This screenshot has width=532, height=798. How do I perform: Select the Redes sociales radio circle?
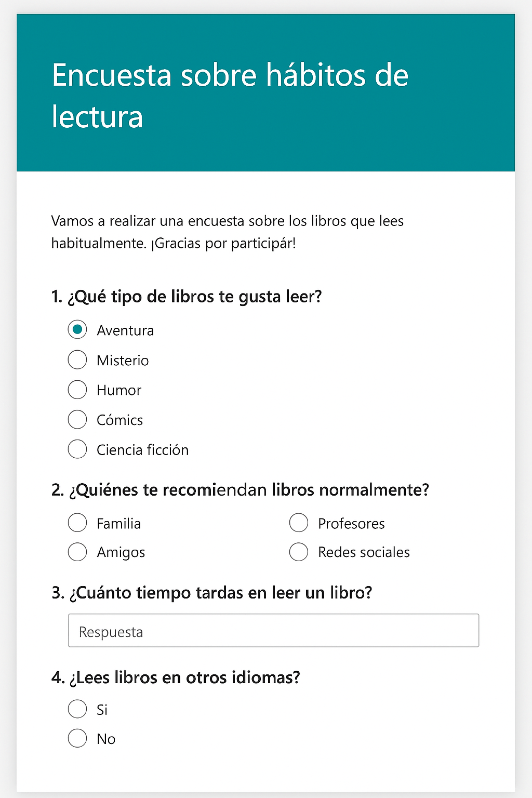[x=299, y=552]
